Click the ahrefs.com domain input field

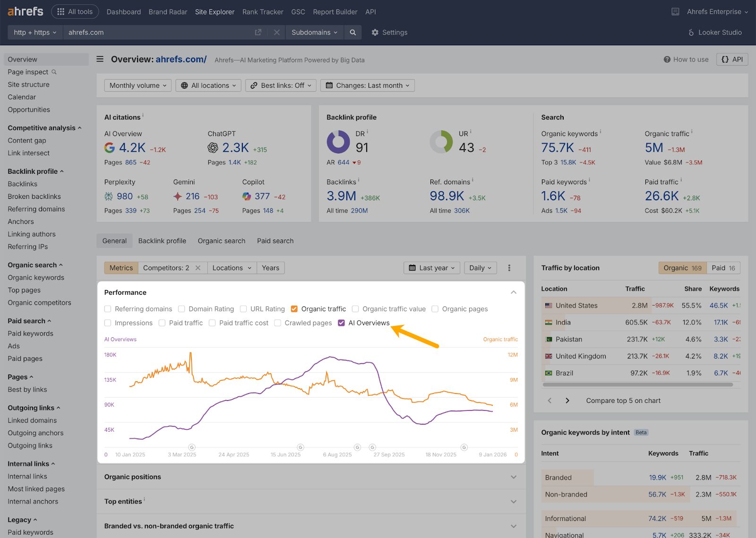tap(142, 32)
